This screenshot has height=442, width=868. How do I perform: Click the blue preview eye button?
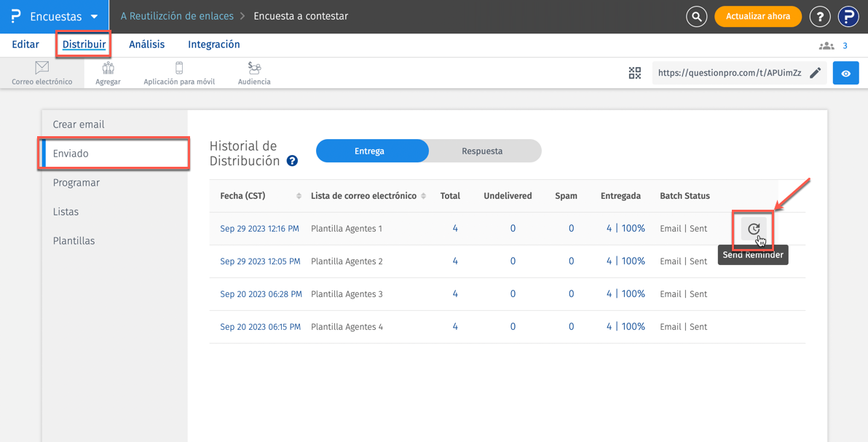(x=845, y=73)
